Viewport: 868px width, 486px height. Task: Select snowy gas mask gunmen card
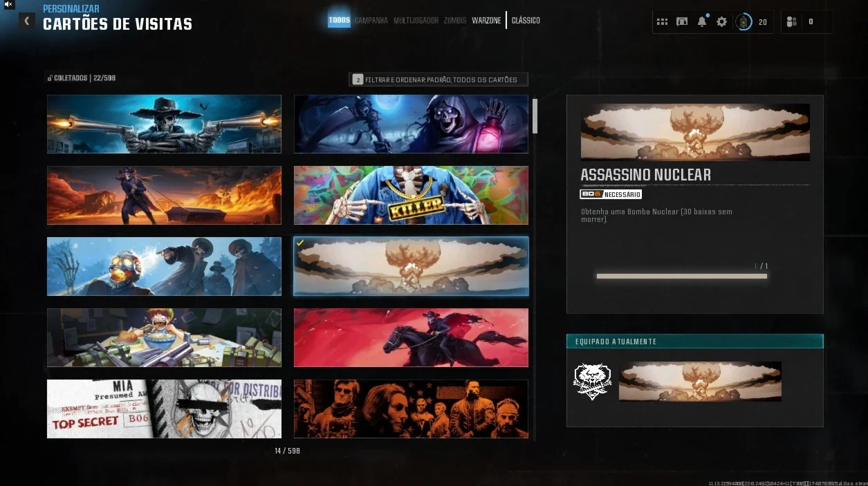[164, 266]
